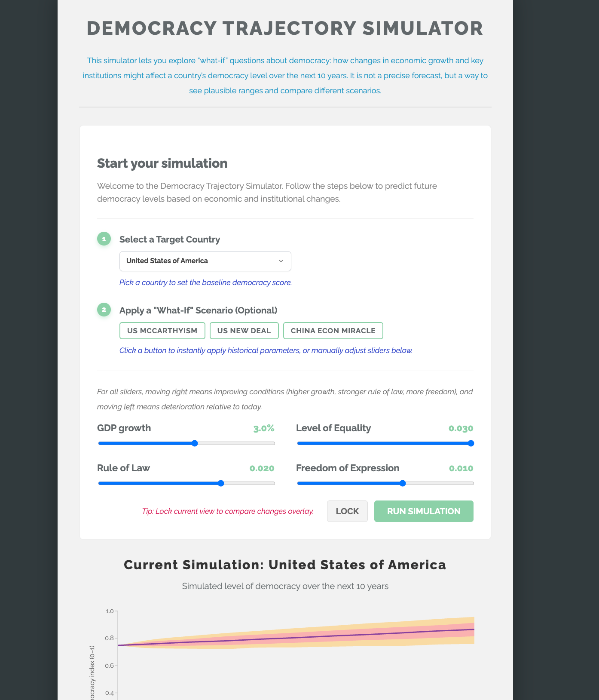Click the Current Simulation chart heading
This screenshot has width=599, height=700.
[x=285, y=565]
